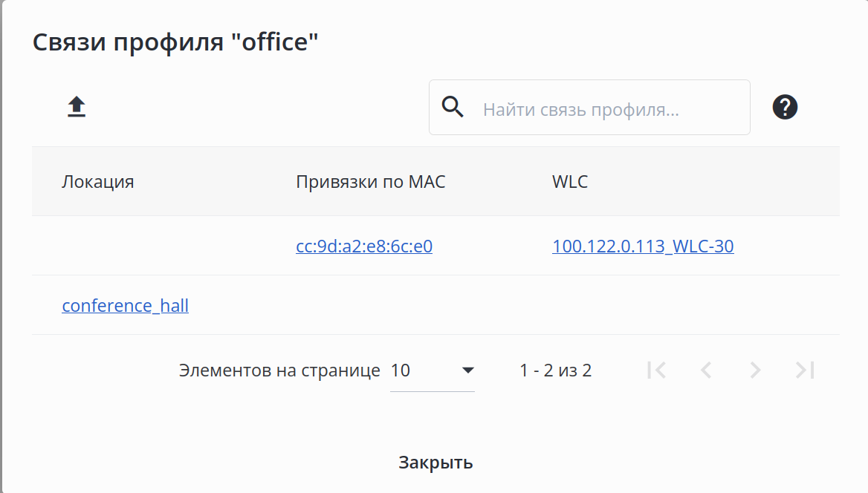Click the page size dropdown arrow
Image resolution: width=868 pixels, height=493 pixels.
pos(467,370)
